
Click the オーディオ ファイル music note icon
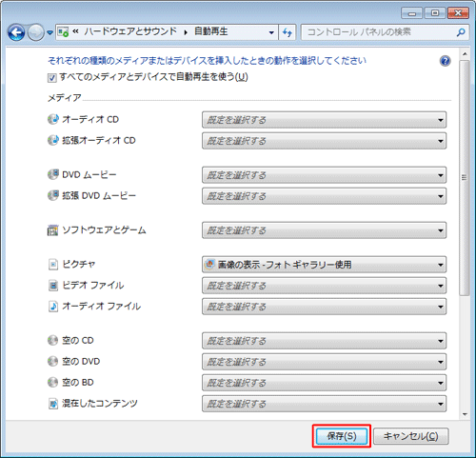[53, 307]
